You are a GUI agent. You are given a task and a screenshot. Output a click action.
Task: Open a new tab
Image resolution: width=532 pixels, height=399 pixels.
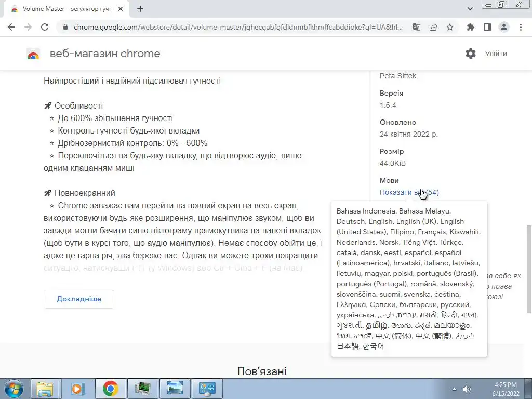pos(140,9)
